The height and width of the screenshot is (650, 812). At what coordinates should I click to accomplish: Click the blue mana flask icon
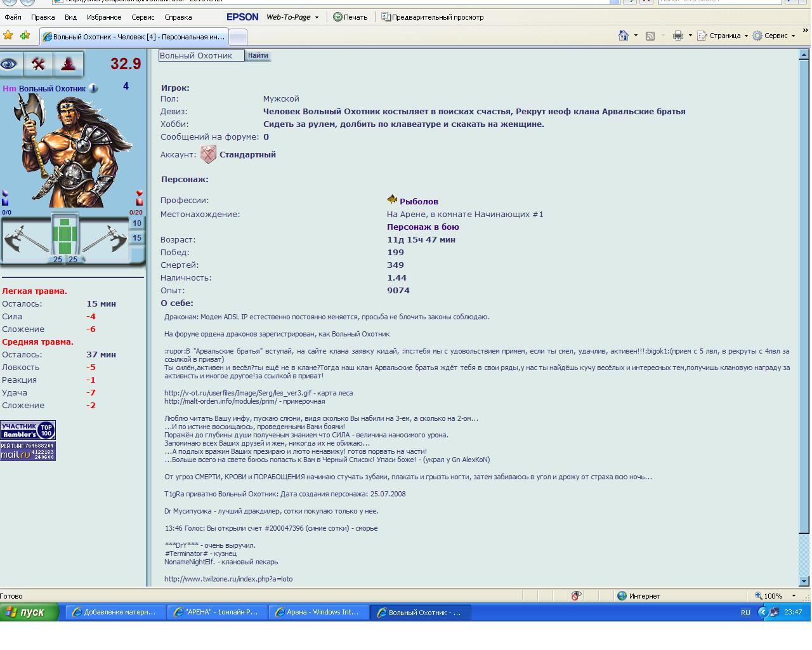click(x=5, y=197)
